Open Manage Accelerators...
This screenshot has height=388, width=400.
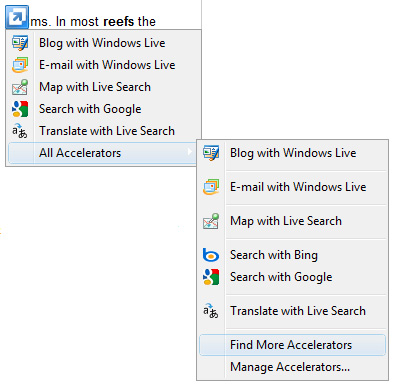(293, 367)
